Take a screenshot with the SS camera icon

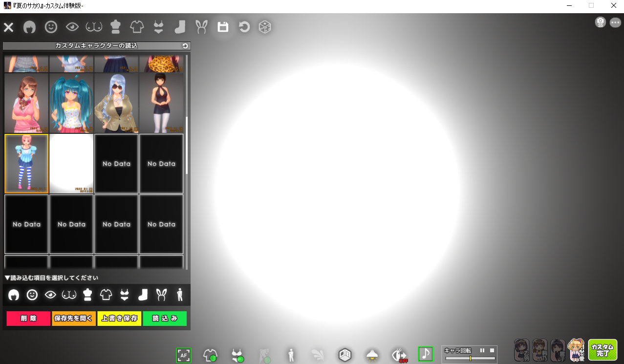[601, 22]
